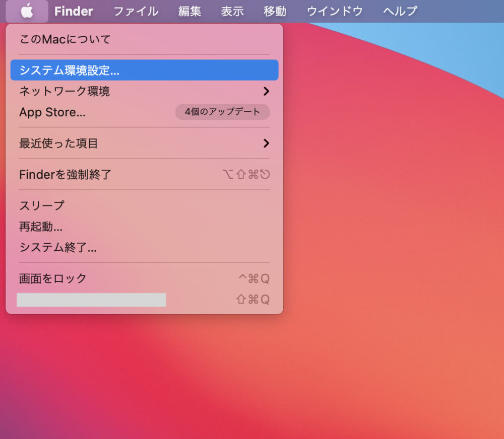
Task: Select 画面をロック
Action: click(x=144, y=278)
